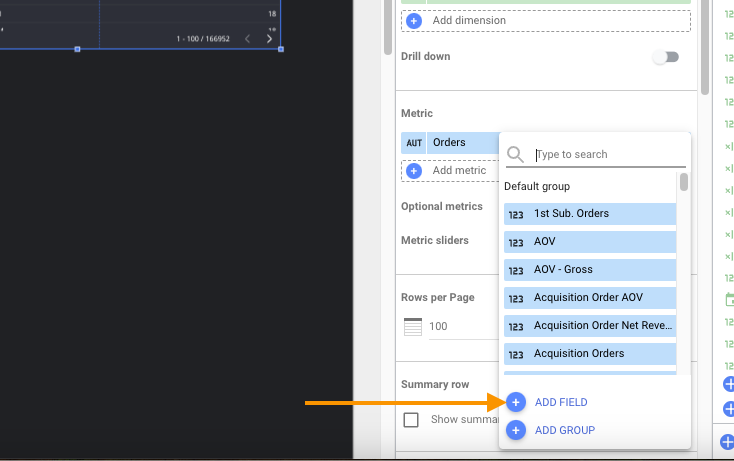Toggle the Drill down switch
734x461 pixels.
point(666,57)
